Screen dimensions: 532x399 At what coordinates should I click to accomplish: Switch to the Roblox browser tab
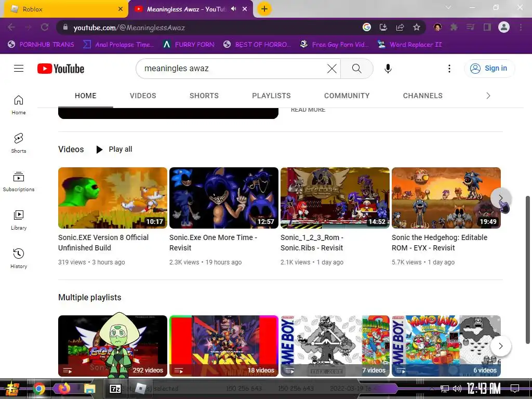tap(64, 9)
